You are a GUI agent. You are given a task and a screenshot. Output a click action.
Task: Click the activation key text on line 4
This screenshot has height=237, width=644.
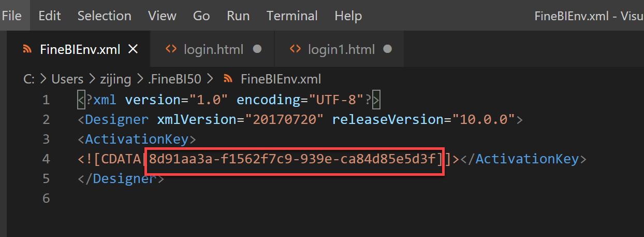pyautogui.click(x=293, y=159)
